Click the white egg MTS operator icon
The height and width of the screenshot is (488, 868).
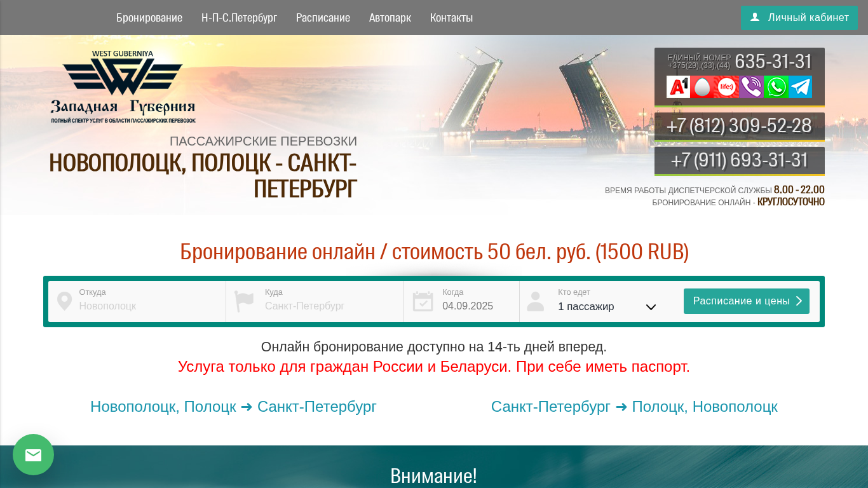702,86
